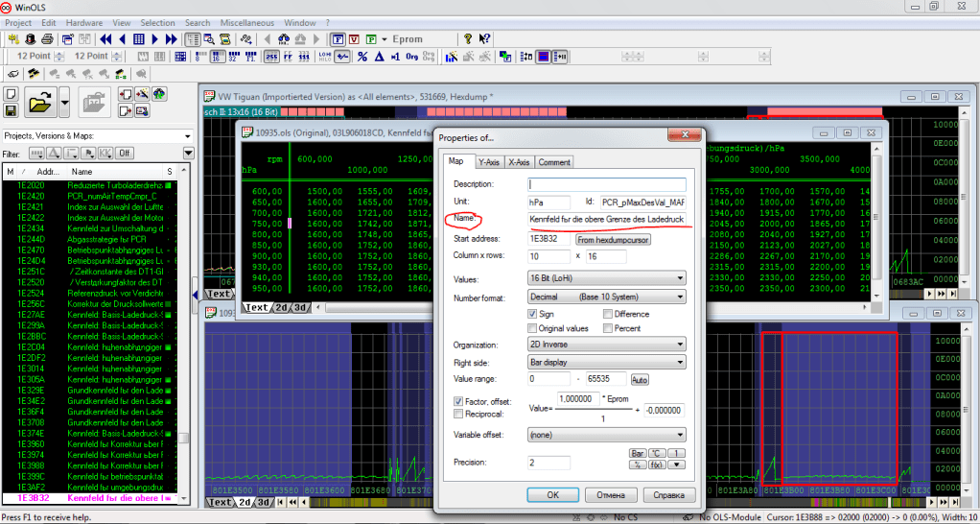This screenshot has width=980, height=524.
Task: Switch to the Y-Axis tab
Action: [x=490, y=162]
